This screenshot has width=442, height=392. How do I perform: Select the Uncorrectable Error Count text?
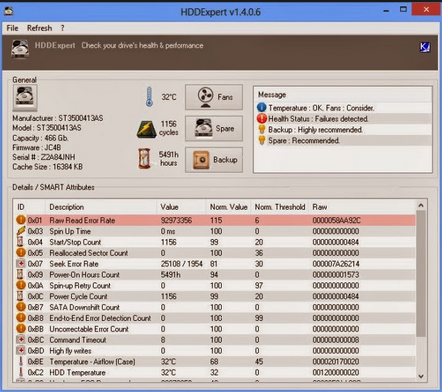pyautogui.click(x=89, y=329)
